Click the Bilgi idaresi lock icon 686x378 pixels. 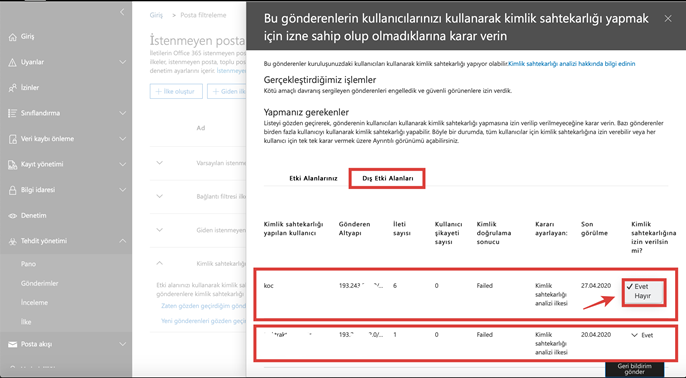pyautogui.click(x=13, y=190)
